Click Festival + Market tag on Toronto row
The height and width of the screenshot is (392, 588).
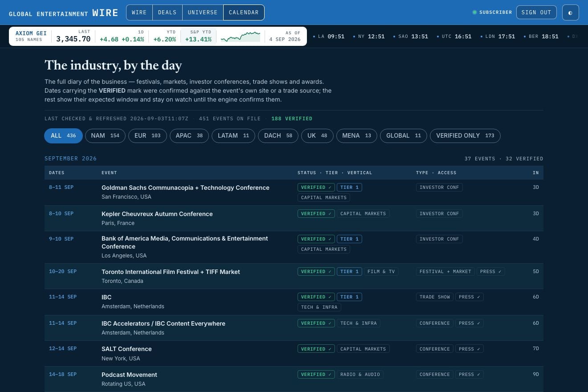445,272
